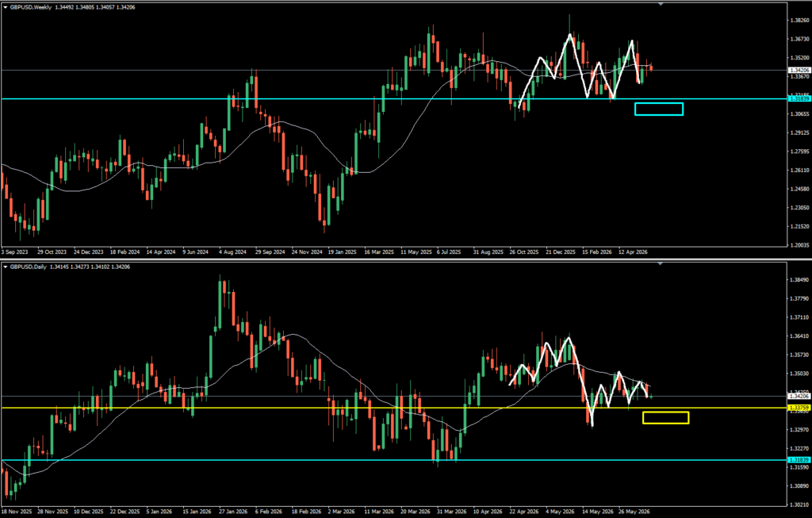Screen dimensions: 812x518
Task: Open the GBPUSD,Weekly chart title dropdown arrow
Action: [x=6, y=7]
